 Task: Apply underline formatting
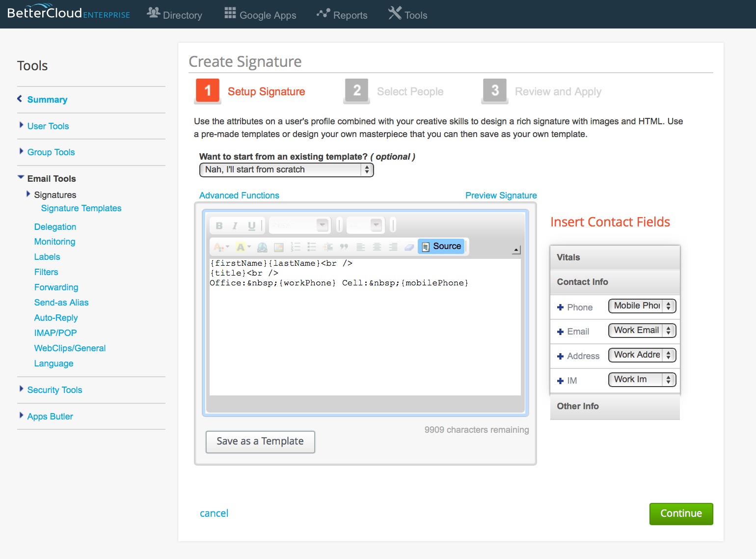pyautogui.click(x=251, y=225)
